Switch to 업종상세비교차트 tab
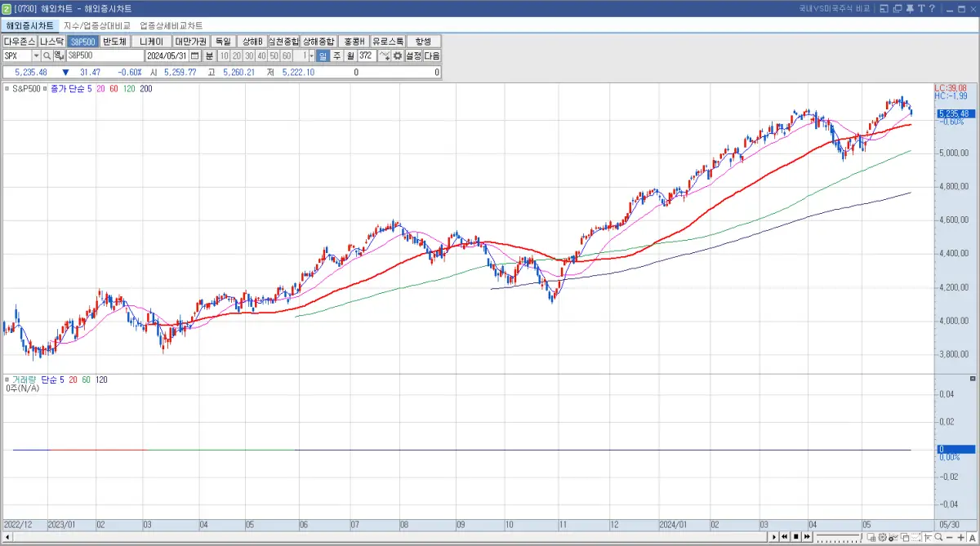Screen dimensions: 980x546 click(x=171, y=25)
